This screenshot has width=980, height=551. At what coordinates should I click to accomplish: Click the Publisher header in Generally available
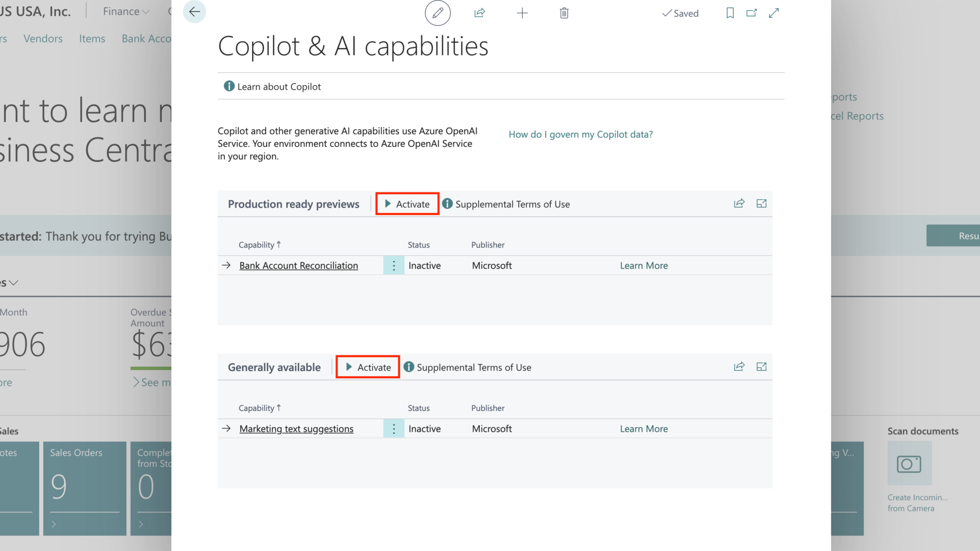click(488, 408)
